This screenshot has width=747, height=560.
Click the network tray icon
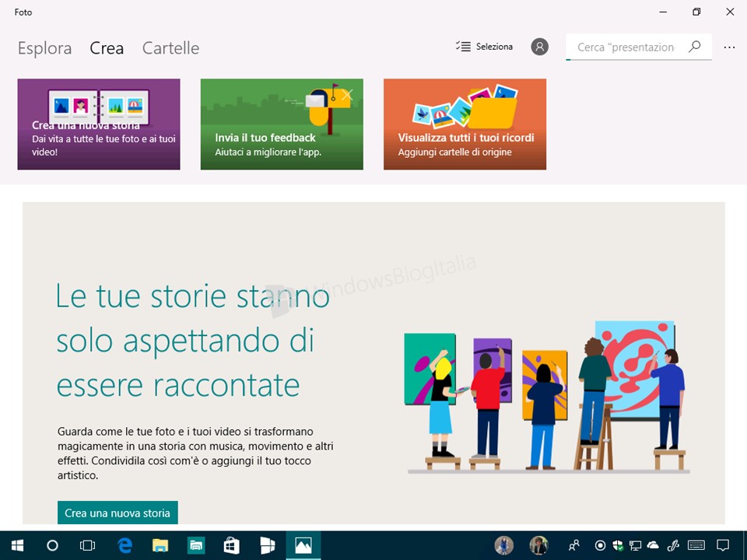(635, 545)
